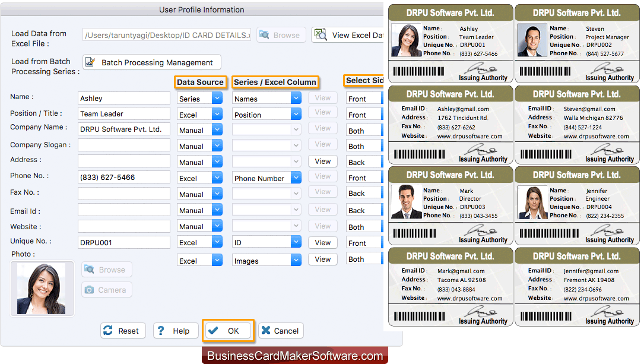Click View button in Address row
Viewport: 644px width, 364px height.
coord(323,162)
